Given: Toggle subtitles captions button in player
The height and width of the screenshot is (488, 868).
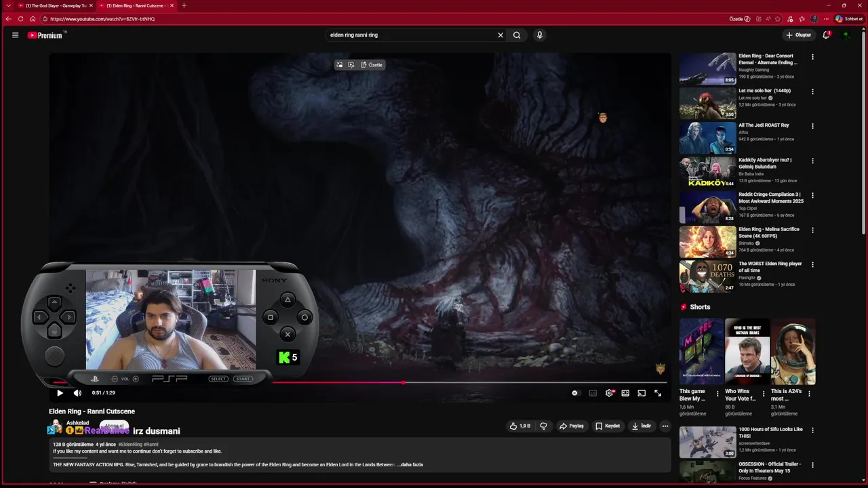Looking at the screenshot, I should pyautogui.click(x=593, y=393).
